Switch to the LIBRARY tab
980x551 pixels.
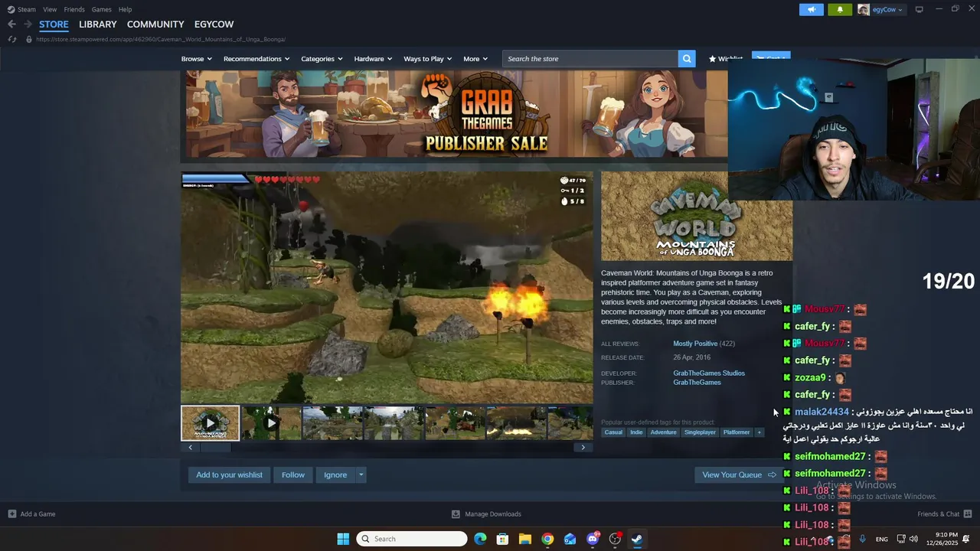click(98, 24)
